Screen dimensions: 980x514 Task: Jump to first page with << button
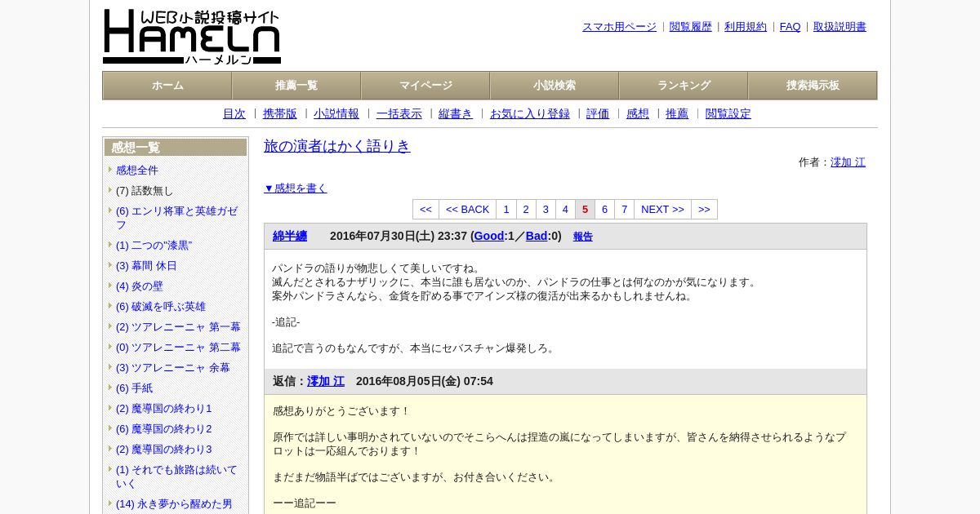coord(425,210)
